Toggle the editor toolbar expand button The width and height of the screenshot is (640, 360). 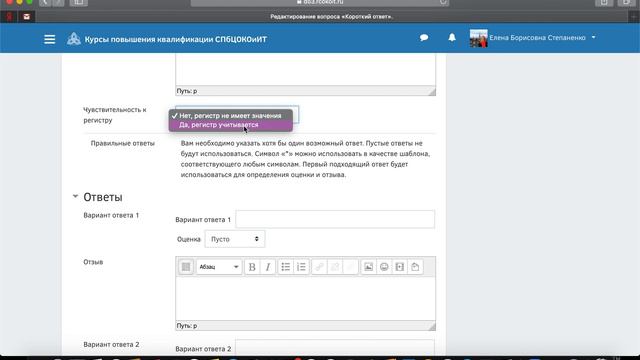[186, 267]
